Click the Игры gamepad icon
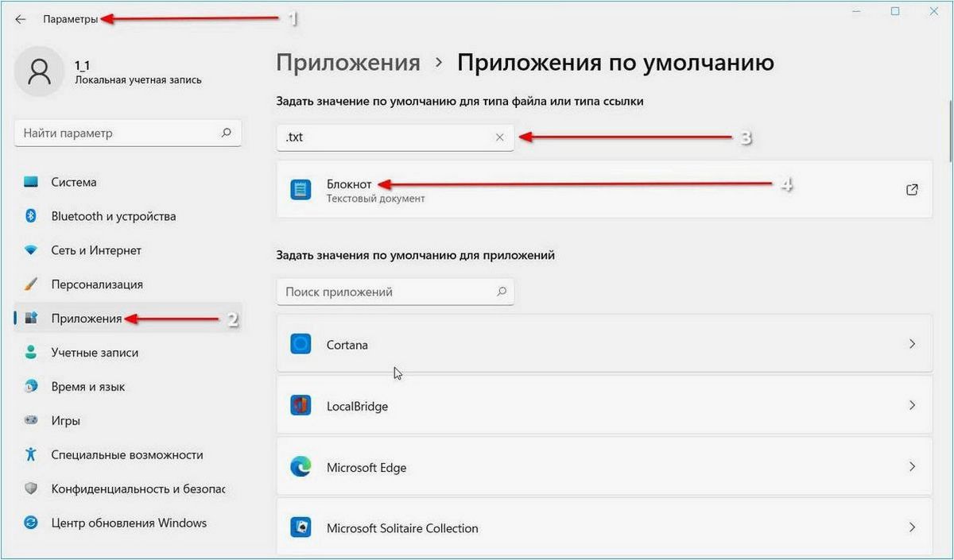The height and width of the screenshot is (560, 954). point(31,421)
